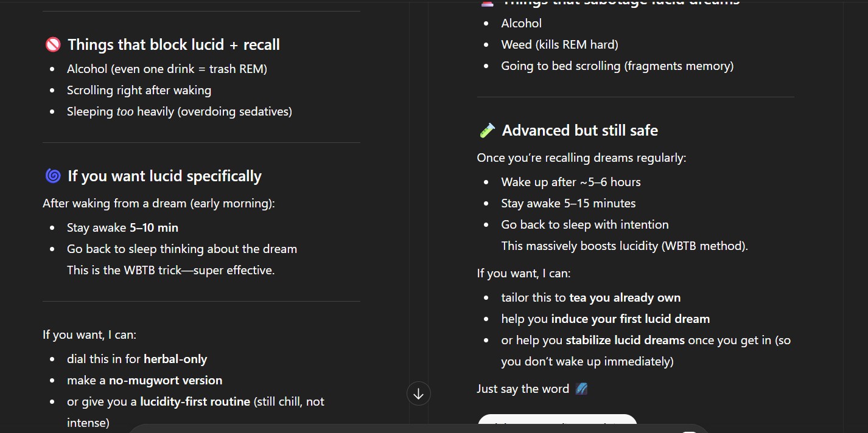Click the 'If you want lucid specifically' heading
Viewport: 868px width, 433px height.
(x=164, y=176)
